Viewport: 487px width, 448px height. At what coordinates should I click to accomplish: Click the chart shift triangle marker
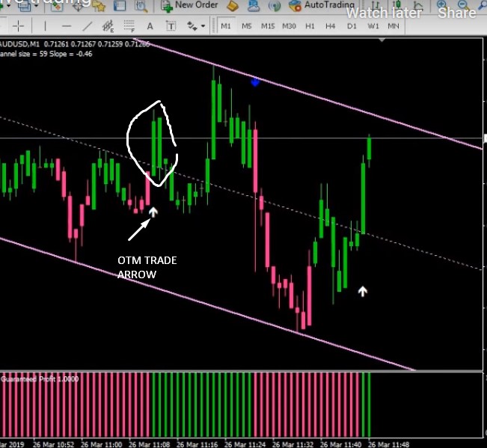(382, 40)
